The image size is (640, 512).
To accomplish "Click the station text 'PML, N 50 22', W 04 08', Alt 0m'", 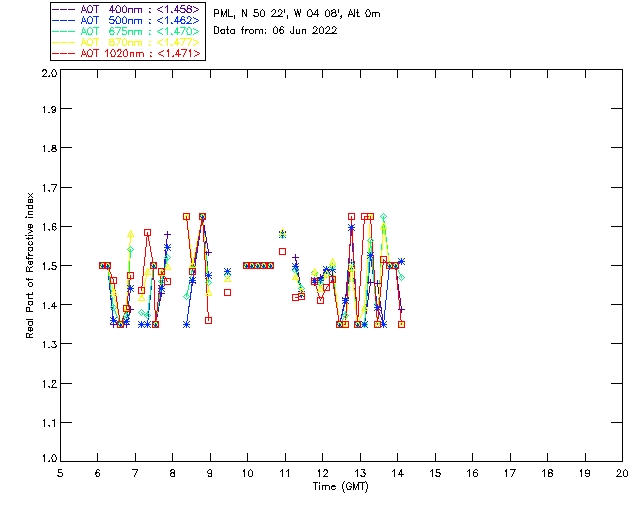I will (x=297, y=14).
